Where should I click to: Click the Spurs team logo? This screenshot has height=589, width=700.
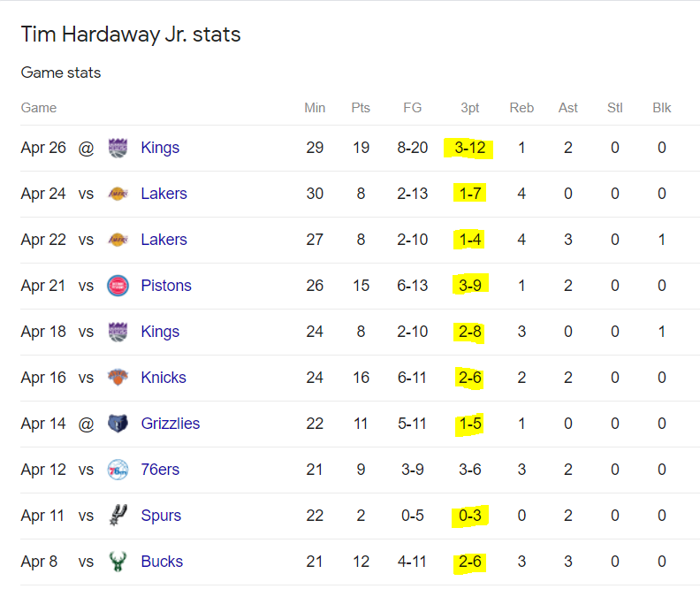pos(118,516)
